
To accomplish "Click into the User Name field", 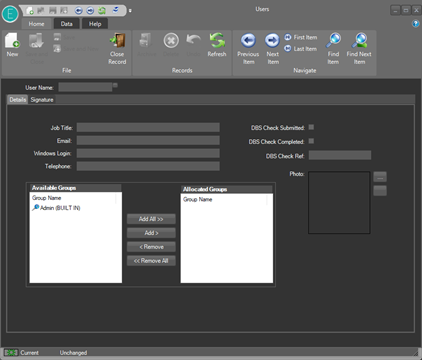I will click(x=85, y=87).
